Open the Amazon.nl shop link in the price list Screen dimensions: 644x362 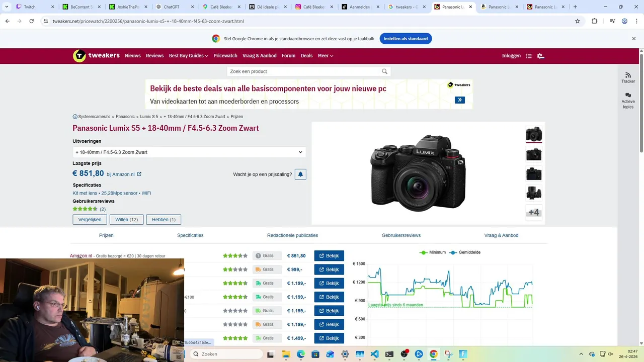point(81,256)
